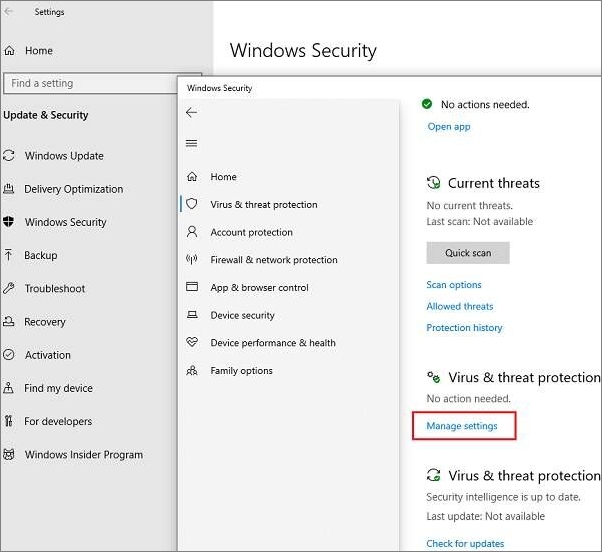Click the App & browser control window icon
The image size is (602, 552).
[x=192, y=287]
